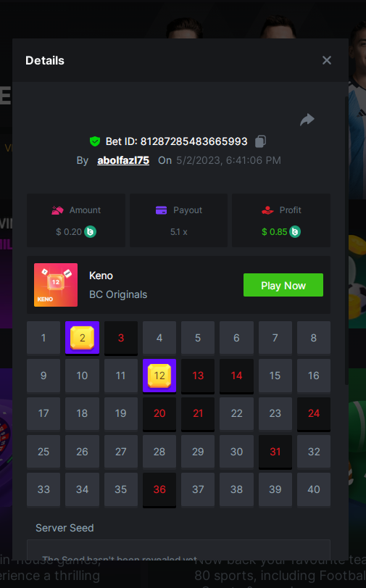Click the coin icon beside Profit value

click(x=295, y=232)
